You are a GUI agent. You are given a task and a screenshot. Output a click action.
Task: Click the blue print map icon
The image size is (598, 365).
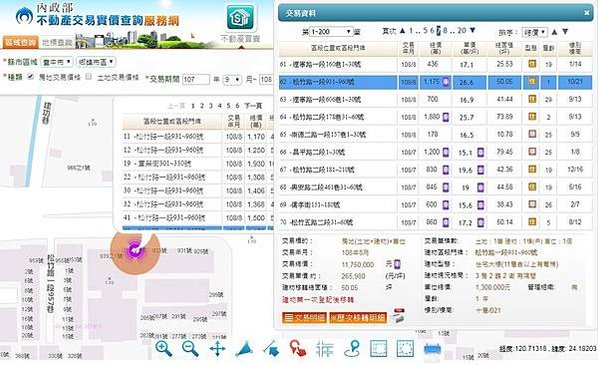tap(432, 350)
